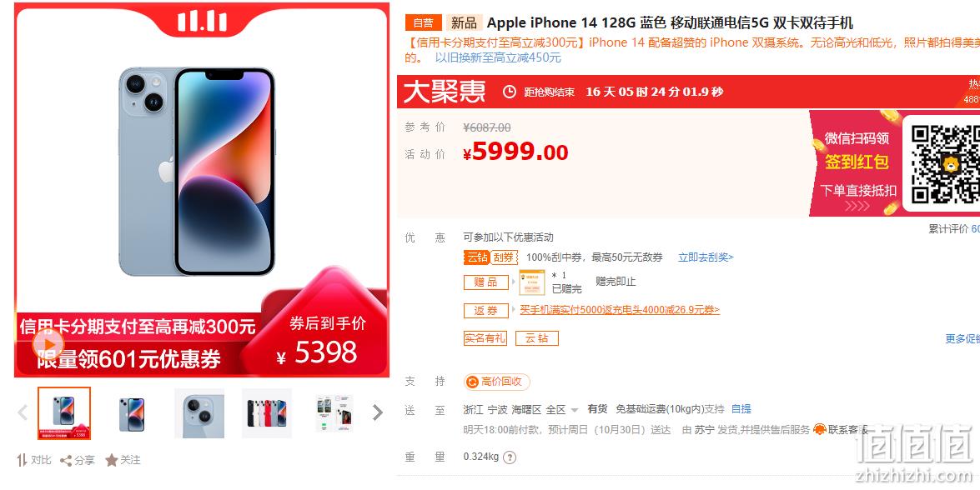
Task: Click the share (分享) icon
Action: (x=66, y=461)
